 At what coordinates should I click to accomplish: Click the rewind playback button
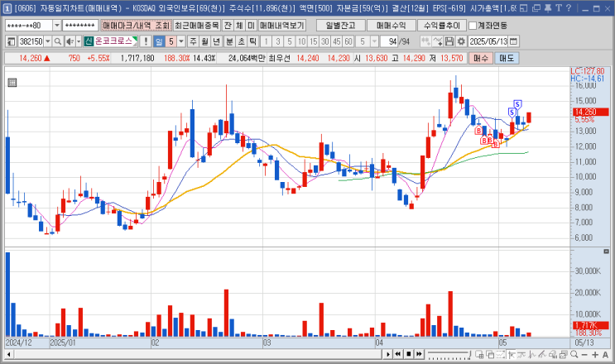pyautogui.click(x=398, y=354)
